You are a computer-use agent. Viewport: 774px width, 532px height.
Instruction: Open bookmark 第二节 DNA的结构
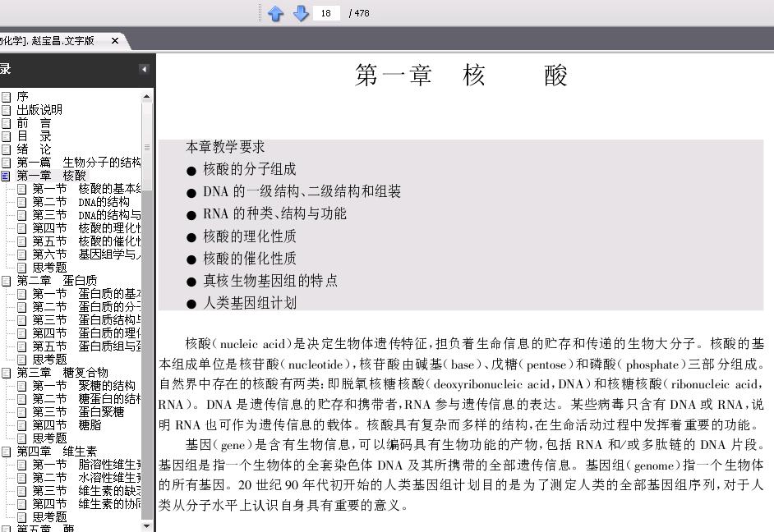pos(81,202)
